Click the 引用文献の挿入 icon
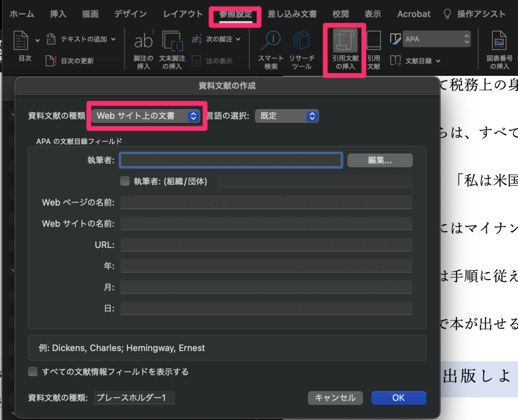Screen dimensions: 518x420 pyautogui.click(x=345, y=41)
